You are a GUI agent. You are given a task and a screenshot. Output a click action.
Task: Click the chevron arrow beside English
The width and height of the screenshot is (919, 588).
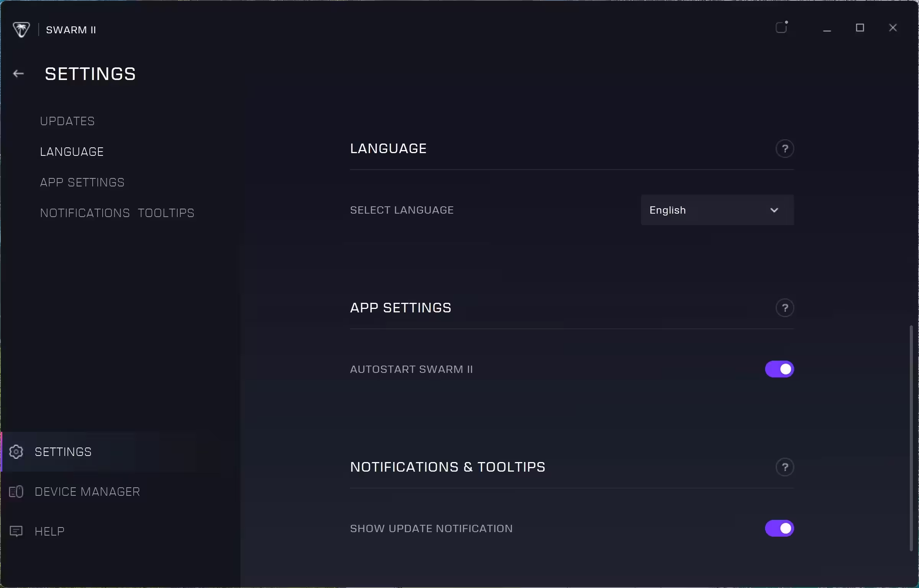774,210
